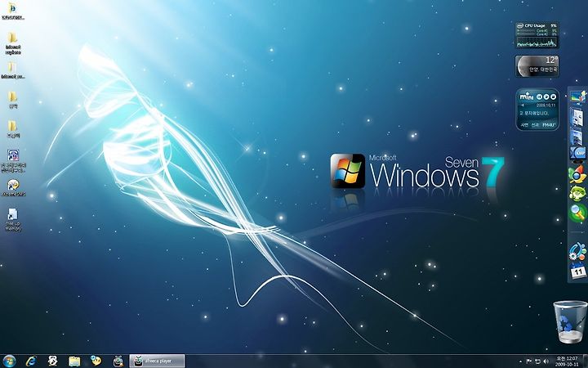Open the taskbar clock showing 12:07
This screenshot has height=368, width=588.
click(567, 361)
